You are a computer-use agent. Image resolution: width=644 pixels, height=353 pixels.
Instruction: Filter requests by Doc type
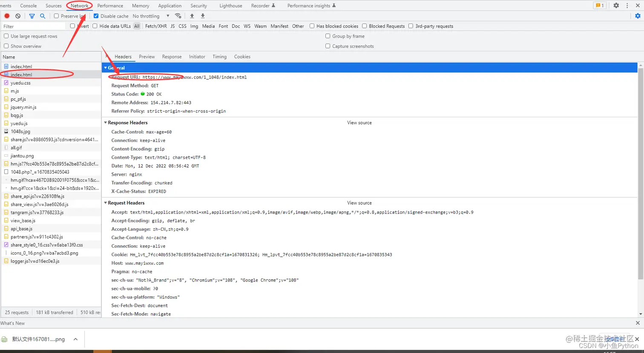click(236, 26)
